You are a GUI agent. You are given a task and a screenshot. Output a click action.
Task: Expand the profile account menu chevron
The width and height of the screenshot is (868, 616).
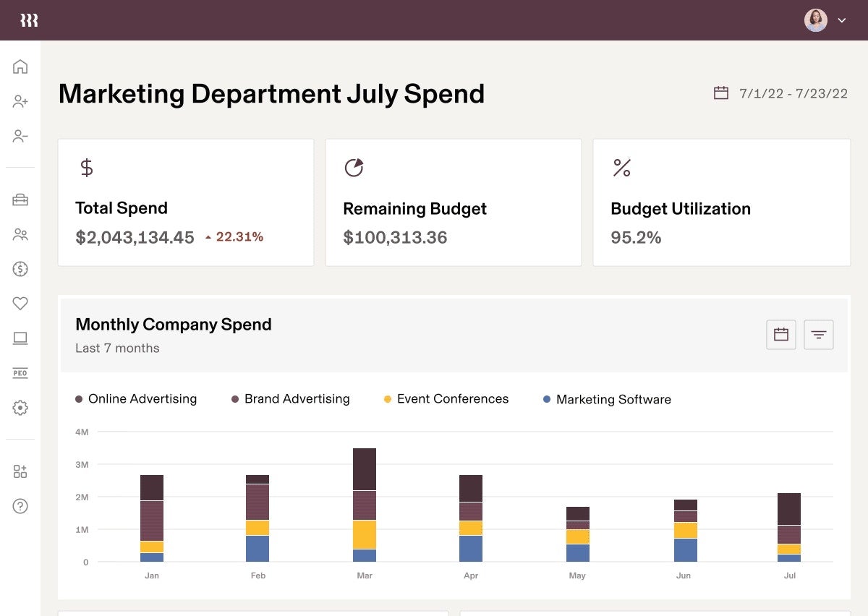point(841,20)
